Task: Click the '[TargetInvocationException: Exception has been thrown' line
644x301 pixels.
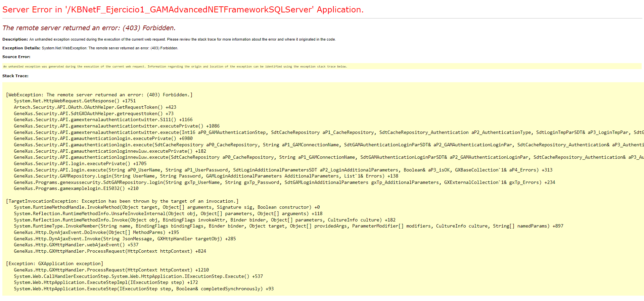Action: (122, 201)
